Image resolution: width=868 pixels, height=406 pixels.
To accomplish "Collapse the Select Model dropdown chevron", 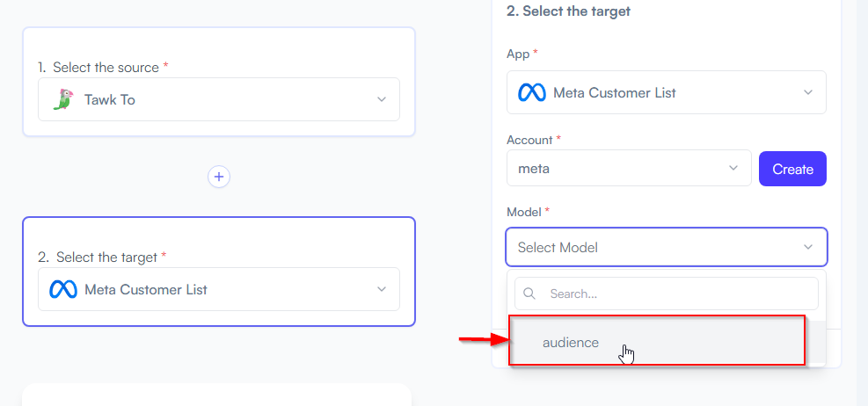I will 808,247.
